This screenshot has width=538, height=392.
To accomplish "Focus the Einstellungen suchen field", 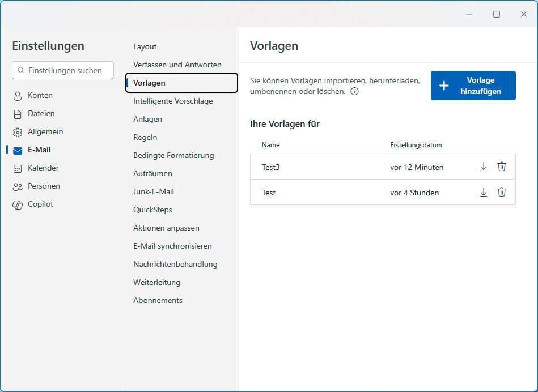I will point(63,70).
